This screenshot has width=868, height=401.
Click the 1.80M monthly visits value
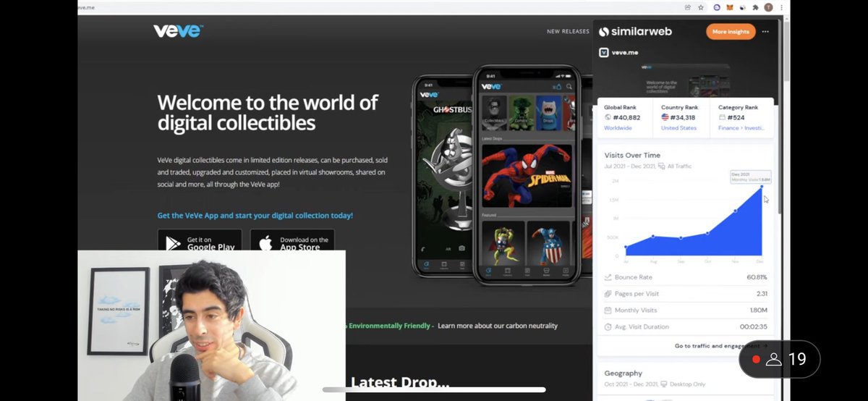tap(758, 311)
